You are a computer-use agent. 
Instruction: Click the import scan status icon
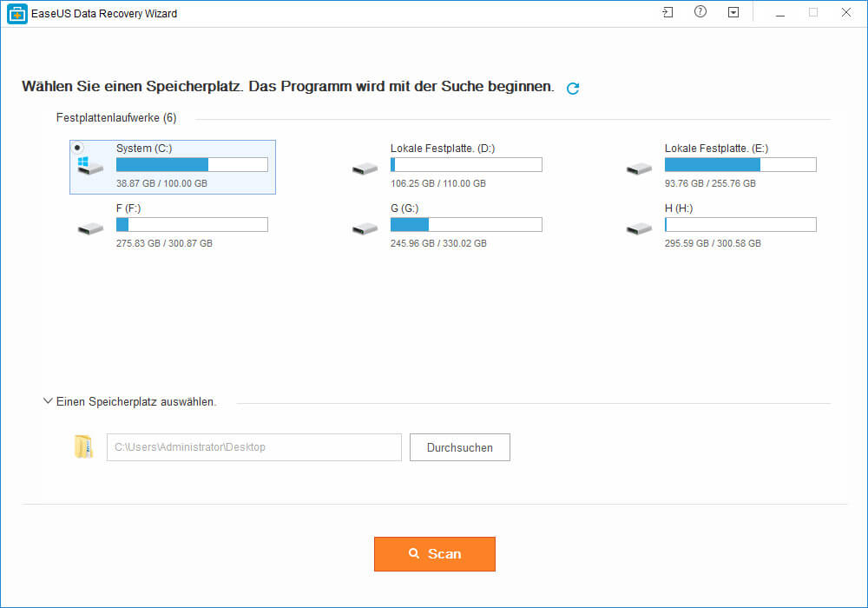pos(667,12)
